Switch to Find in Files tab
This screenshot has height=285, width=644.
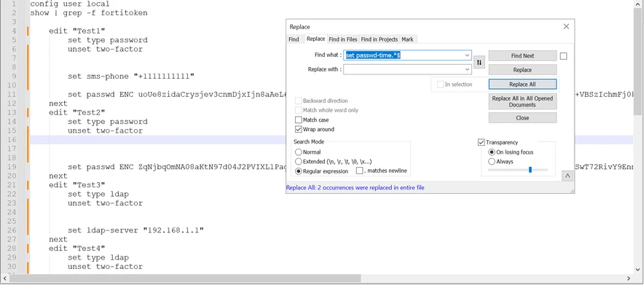tap(343, 39)
